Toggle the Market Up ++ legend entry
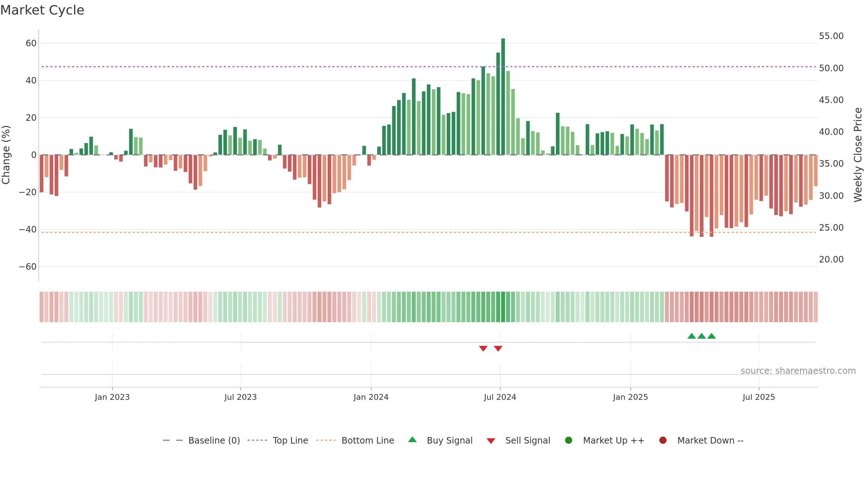Image resolution: width=868 pixels, height=488 pixels. 604,440
